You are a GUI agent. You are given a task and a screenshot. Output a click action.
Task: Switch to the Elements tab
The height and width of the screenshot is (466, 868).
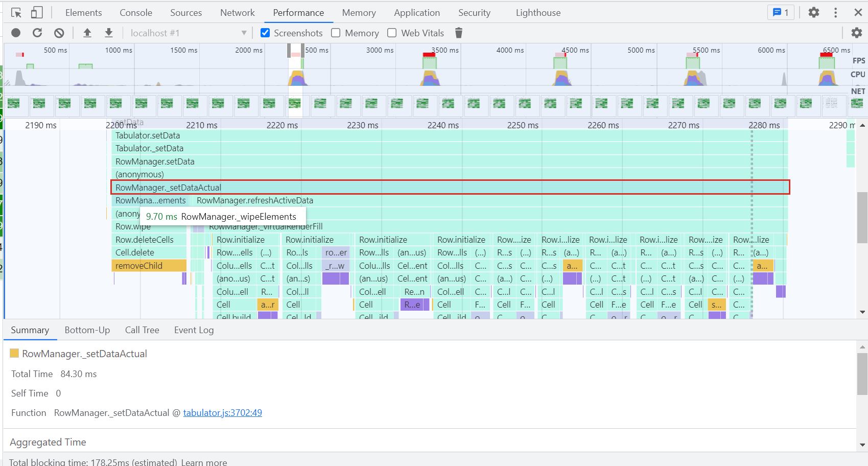pos(83,12)
